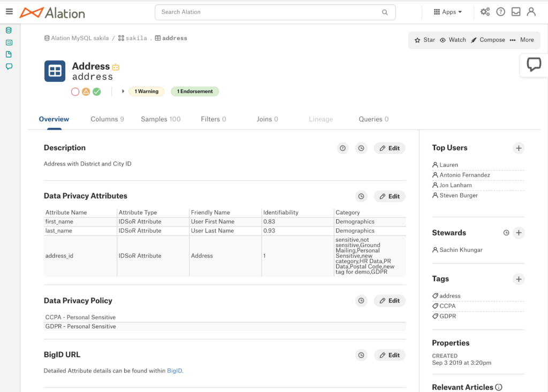The width and height of the screenshot is (548, 392).
Task: Open the documents icon in left sidebar
Action: point(8,54)
